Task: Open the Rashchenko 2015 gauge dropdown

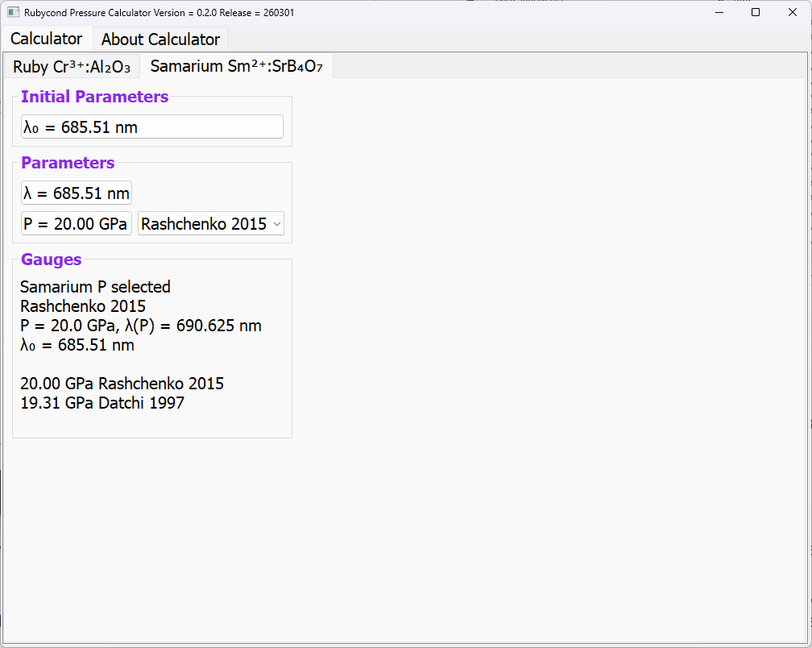Action: click(211, 224)
